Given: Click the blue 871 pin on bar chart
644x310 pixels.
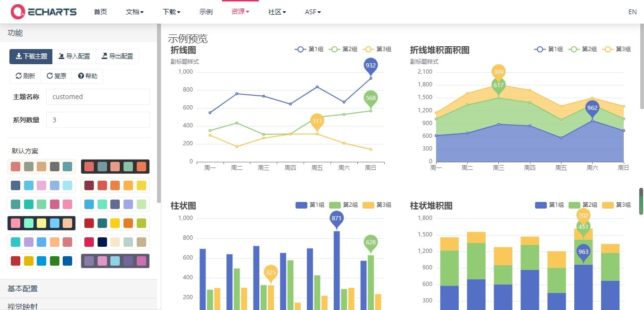Looking at the screenshot, I should pyautogui.click(x=337, y=219).
